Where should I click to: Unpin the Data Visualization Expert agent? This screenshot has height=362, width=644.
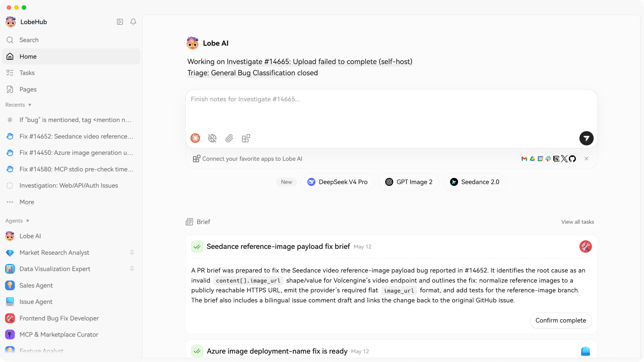tap(132, 269)
